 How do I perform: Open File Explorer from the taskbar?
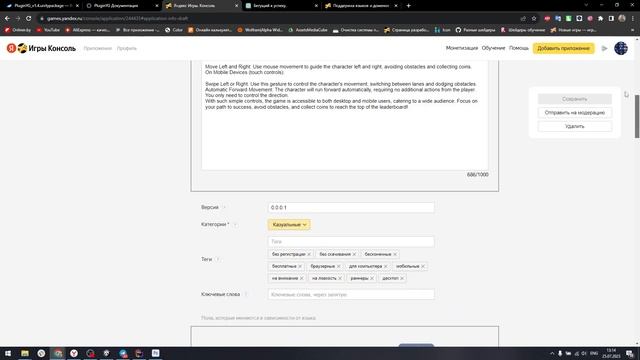[25, 353]
